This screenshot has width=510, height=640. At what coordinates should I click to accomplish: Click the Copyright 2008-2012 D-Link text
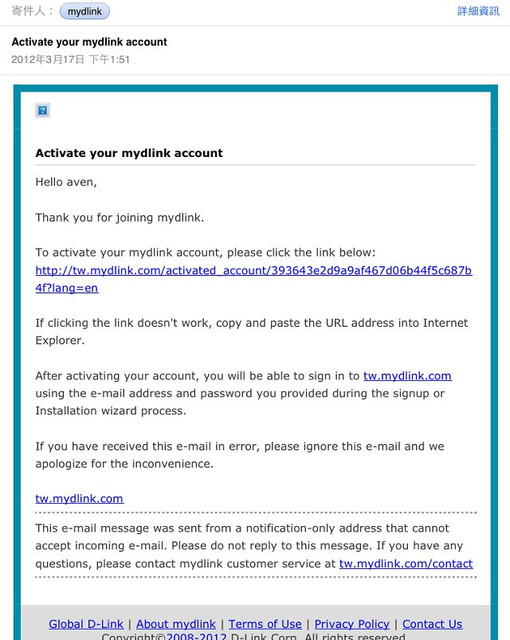[253, 636]
